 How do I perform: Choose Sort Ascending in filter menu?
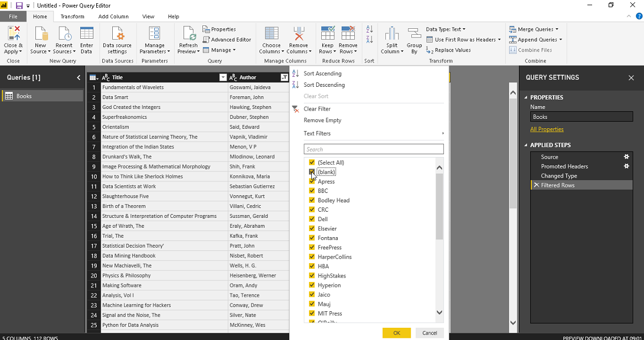(x=322, y=74)
